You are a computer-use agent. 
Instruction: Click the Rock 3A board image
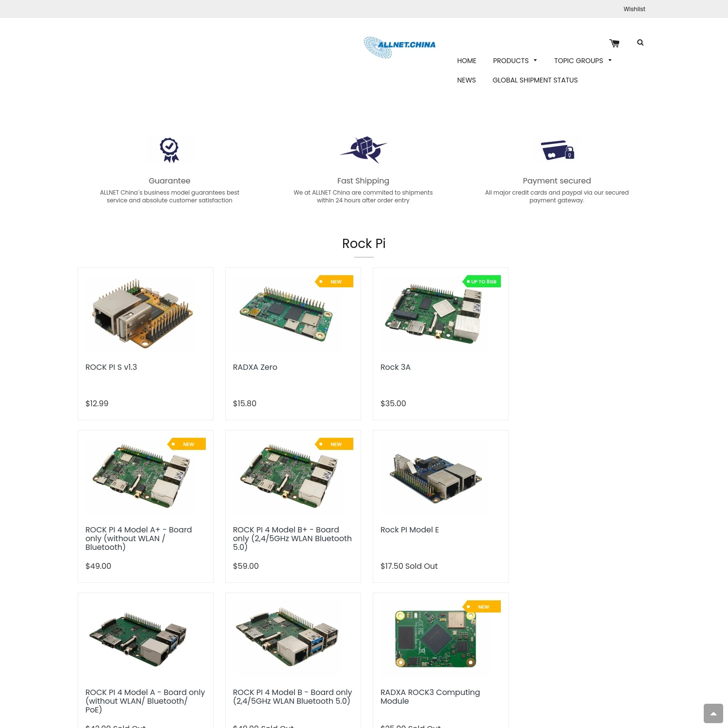coord(433,314)
